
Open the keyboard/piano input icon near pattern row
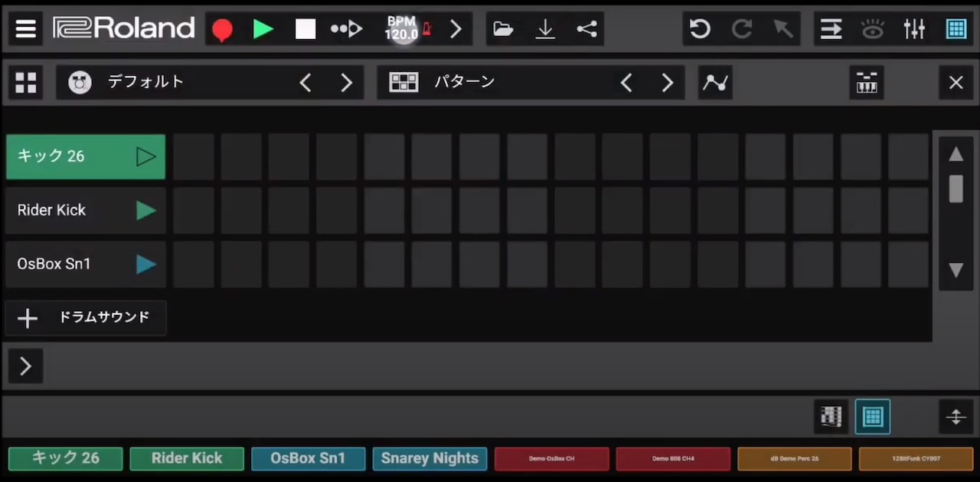tap(867, 82)
